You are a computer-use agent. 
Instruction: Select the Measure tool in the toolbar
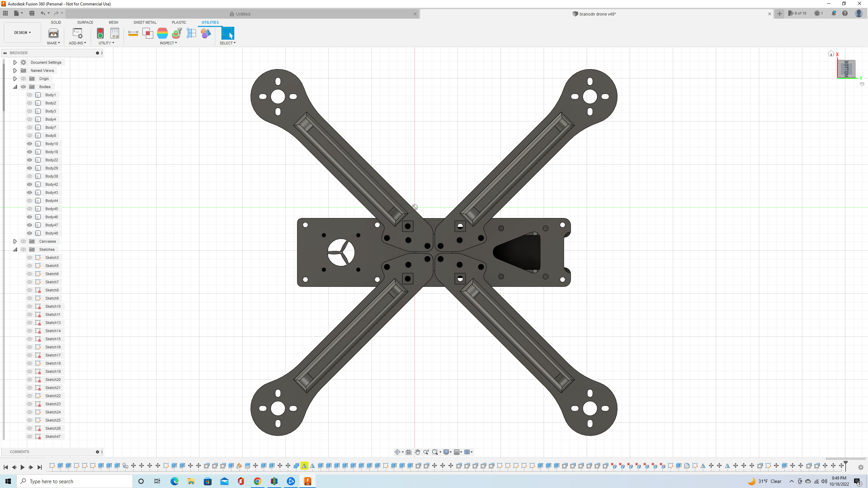(133, 33)
